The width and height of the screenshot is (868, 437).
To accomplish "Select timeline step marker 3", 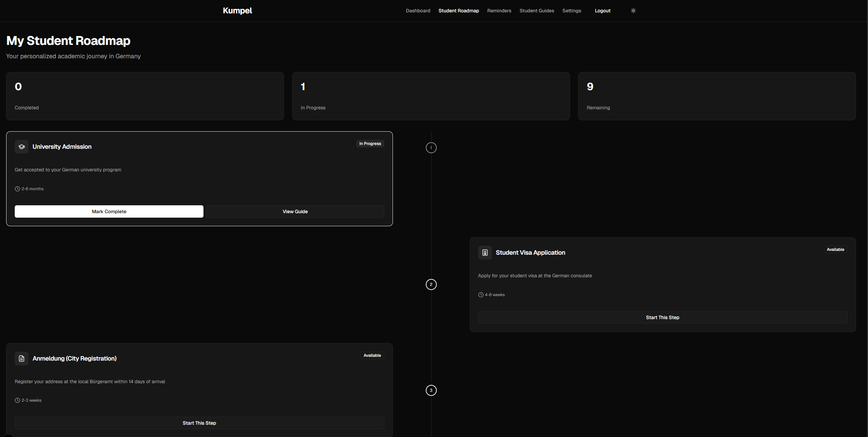I will [431, 390].
